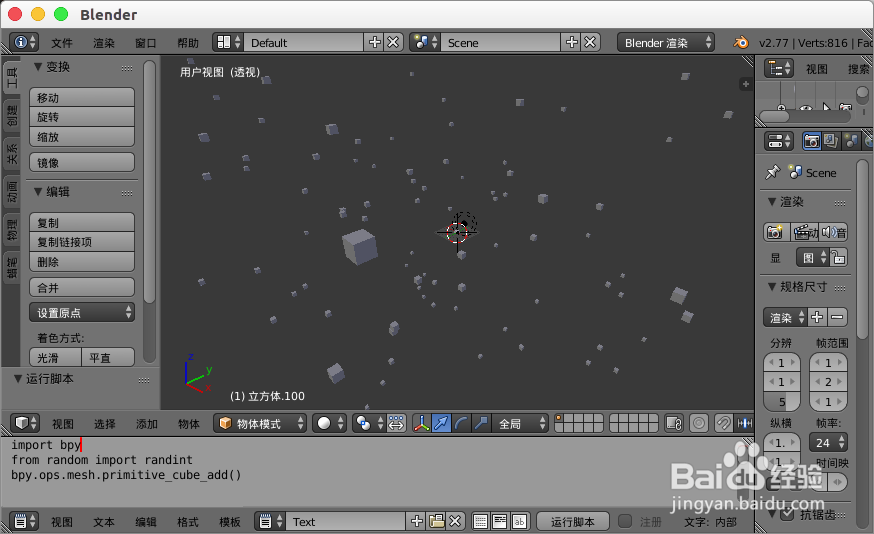Click the Duplicate Linked button
874x534 pixels.
[x=82, y=242]
